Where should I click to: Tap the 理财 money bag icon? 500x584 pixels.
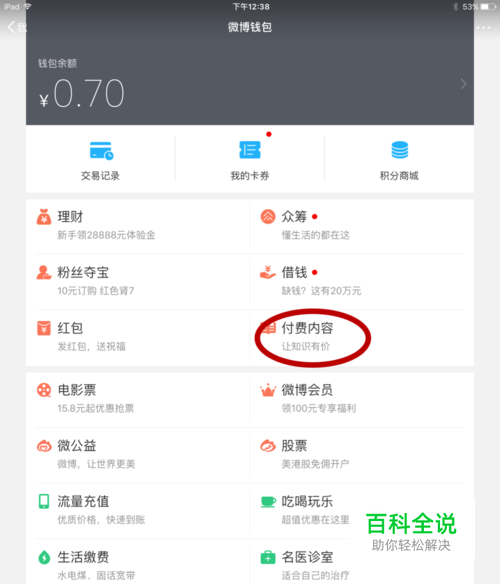point(44,217)
